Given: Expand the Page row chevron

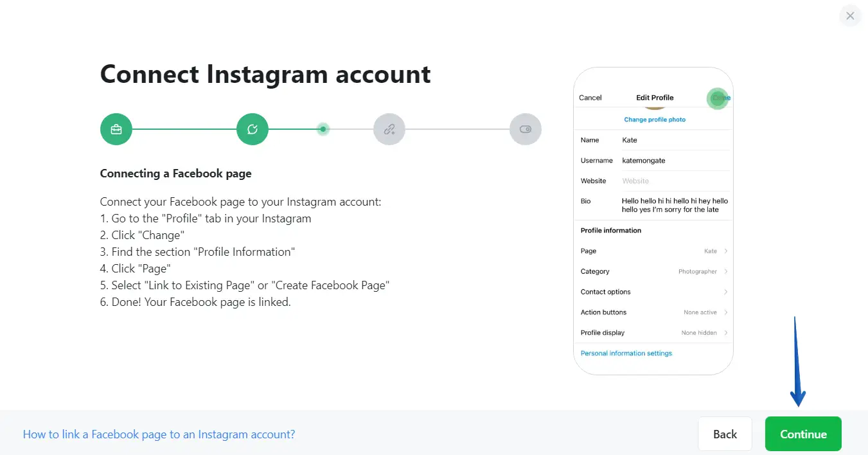Looking at the screenshot, I should [725, 251].
